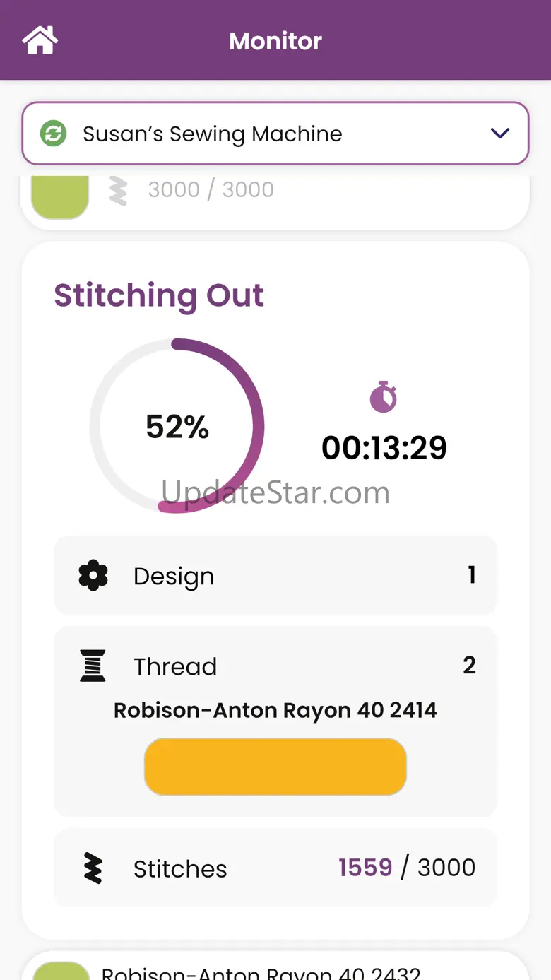Open Susan's Sewing Machine dropdown
This screenshot has width=551, height=980.
[x=275, y=134]
